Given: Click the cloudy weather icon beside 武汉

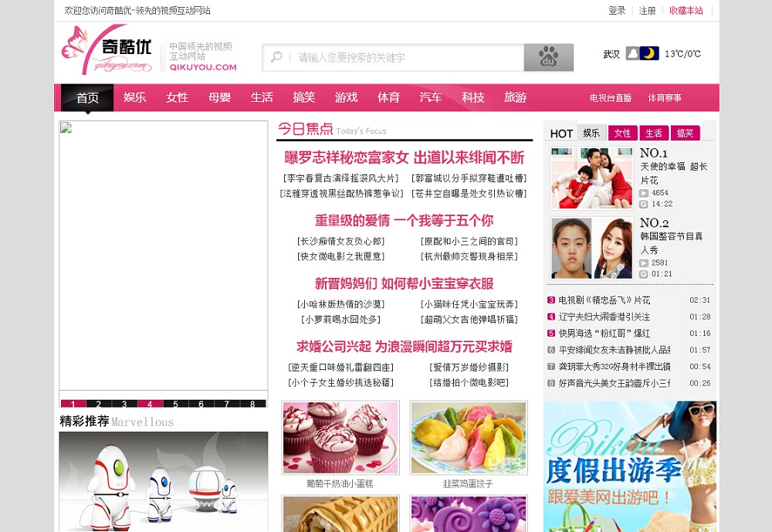Looking at the screenshot, I should tap(633, 53).
